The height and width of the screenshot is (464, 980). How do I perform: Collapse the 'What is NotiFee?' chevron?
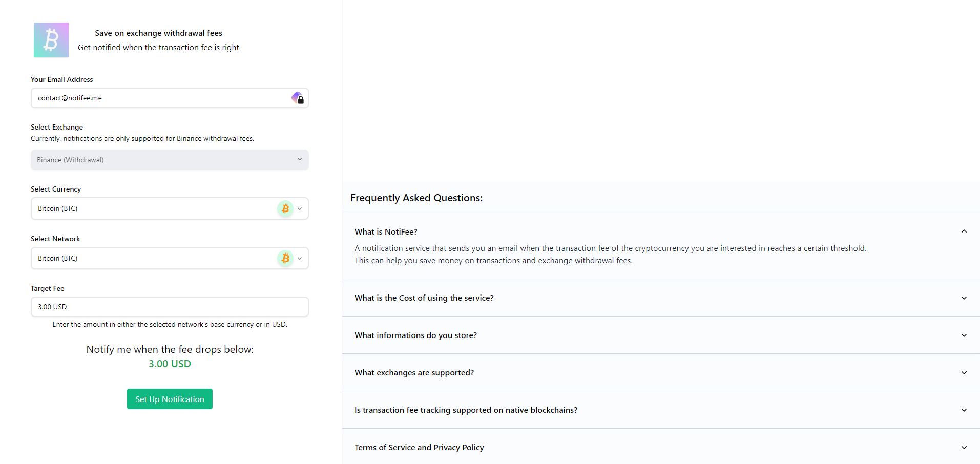click(964, 231)
